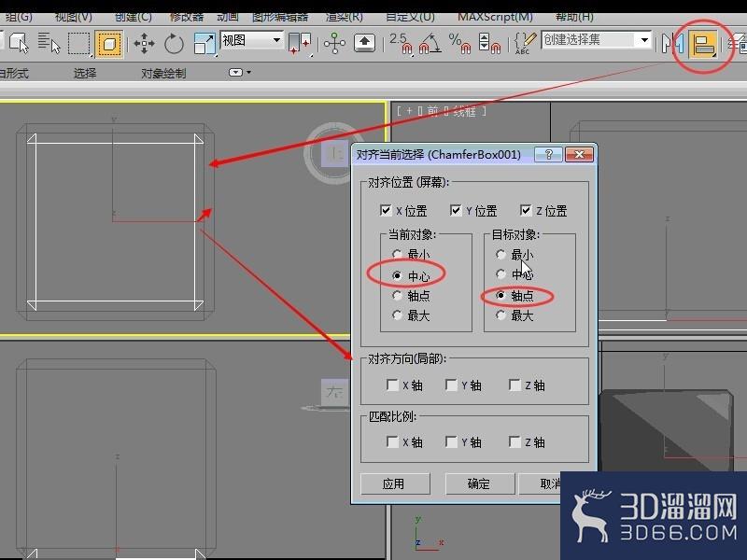Select the Select Object tool
This screenshot has width=747, height=560.
coord(19,43)
